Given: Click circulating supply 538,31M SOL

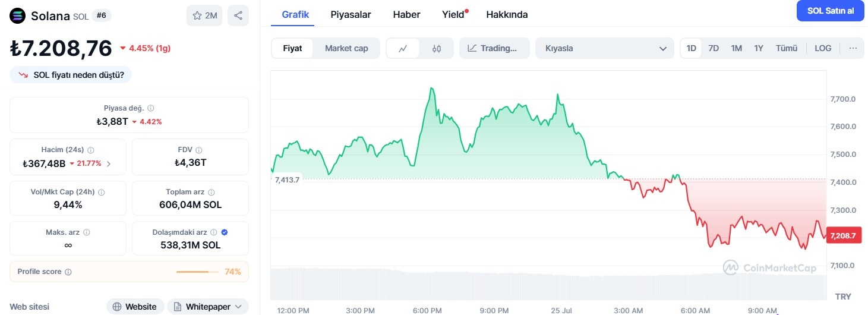Looking at the screenshot, I should [x=190, y=245].
